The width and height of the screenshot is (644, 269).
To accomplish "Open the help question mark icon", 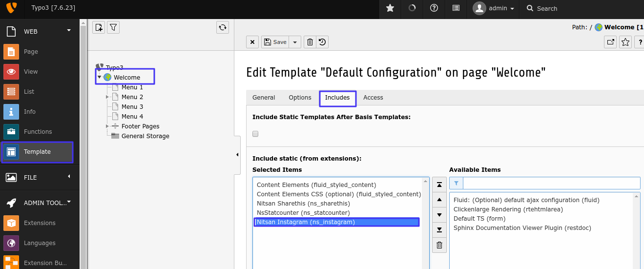I will pos(434,8).
